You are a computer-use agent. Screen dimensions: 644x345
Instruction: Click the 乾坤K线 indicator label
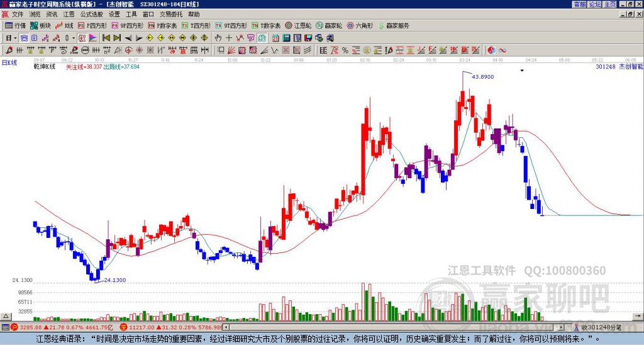[x=45, y=67]
